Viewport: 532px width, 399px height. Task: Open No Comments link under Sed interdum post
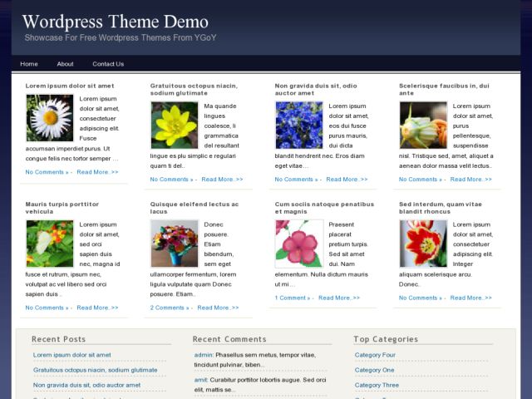[421, 298]
